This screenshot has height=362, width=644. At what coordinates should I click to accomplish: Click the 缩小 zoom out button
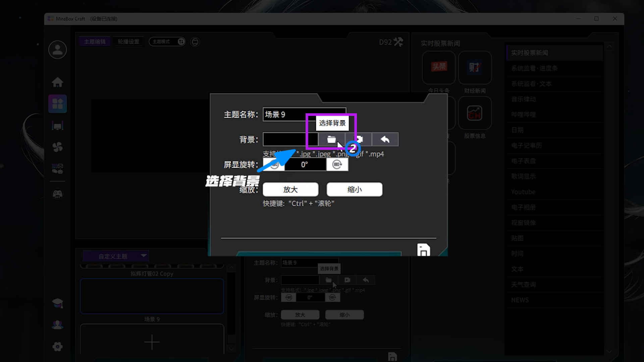[354, 190]
